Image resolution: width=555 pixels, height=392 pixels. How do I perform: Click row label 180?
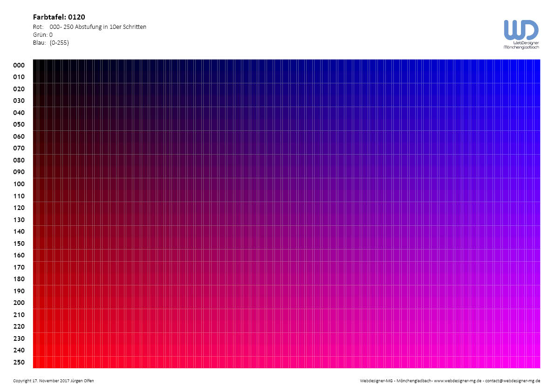click(19, 279)
